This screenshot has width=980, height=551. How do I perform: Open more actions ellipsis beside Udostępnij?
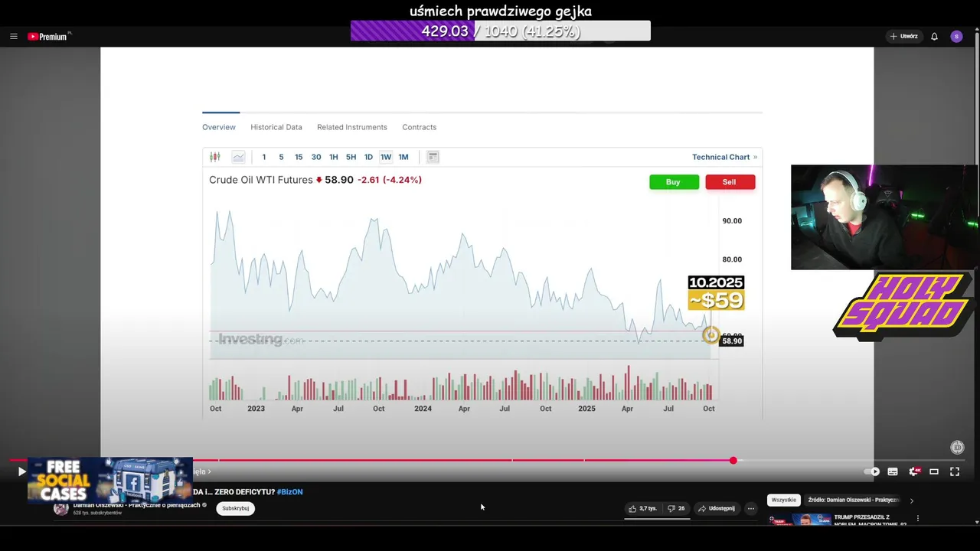point(751,508)
